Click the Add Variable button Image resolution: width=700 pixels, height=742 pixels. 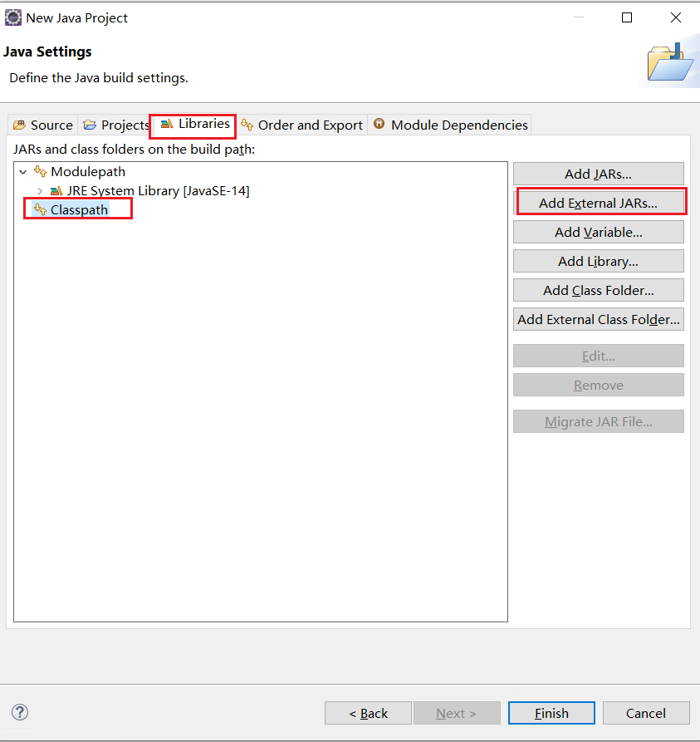tap(598, 232)
